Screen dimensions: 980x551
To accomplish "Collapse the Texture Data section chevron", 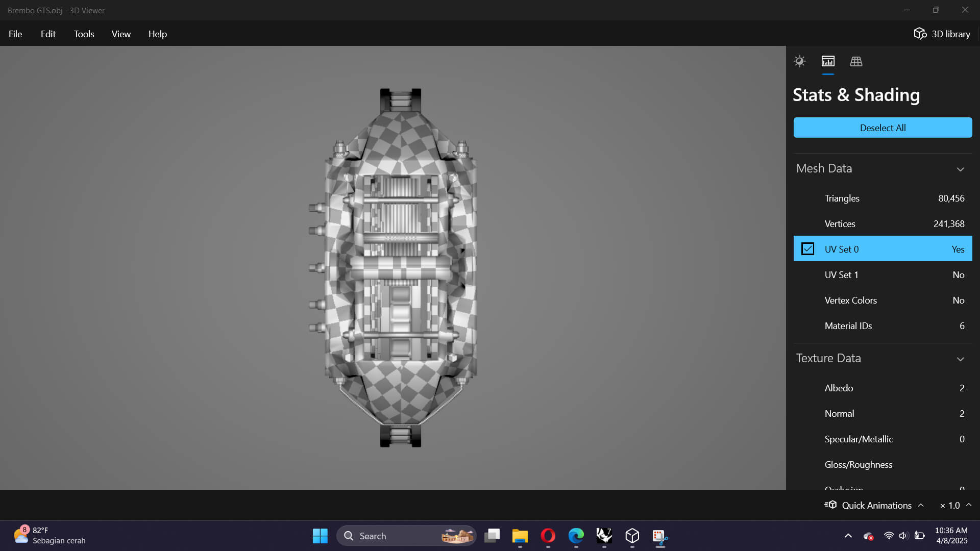I will [x=960, y=359].
